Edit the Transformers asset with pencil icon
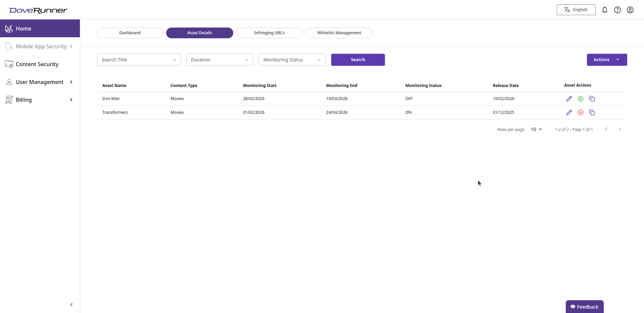 569,112
